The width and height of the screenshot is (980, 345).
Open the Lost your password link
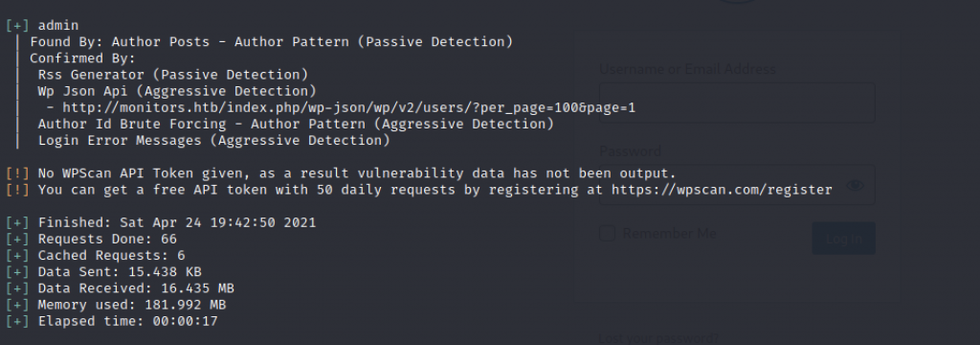658,338
